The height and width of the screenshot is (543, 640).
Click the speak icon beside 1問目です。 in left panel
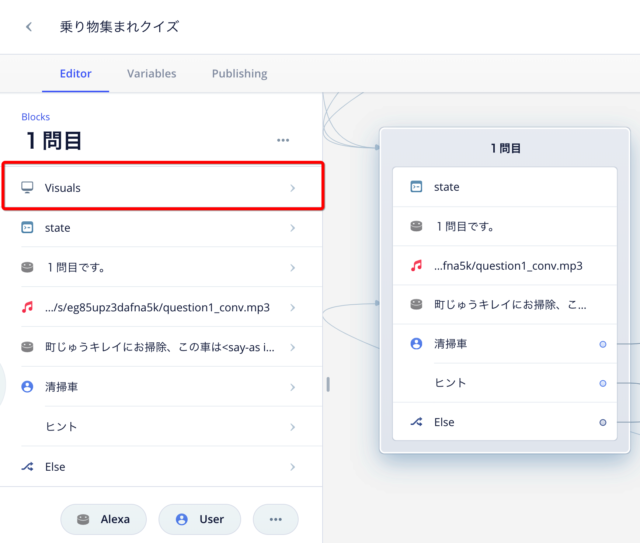pos(27,267)
